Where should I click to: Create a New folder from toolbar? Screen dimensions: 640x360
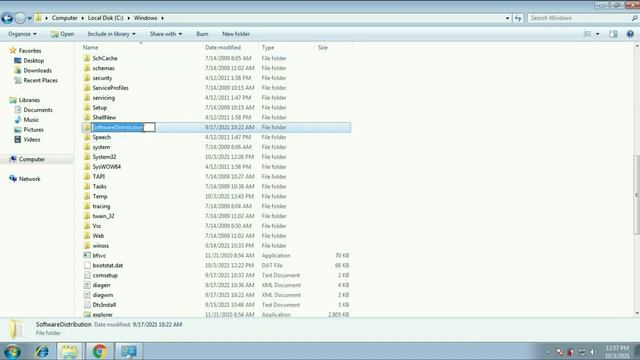236,34
